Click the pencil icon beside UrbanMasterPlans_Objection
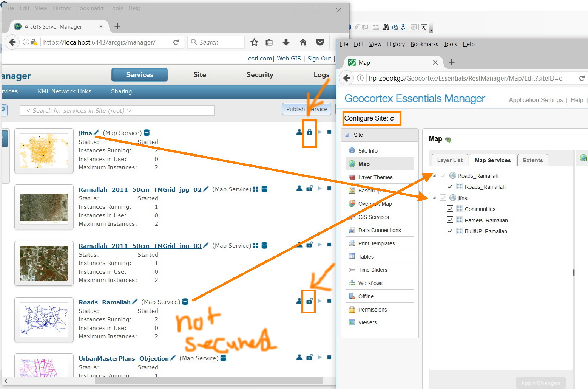 click(173, 358)
